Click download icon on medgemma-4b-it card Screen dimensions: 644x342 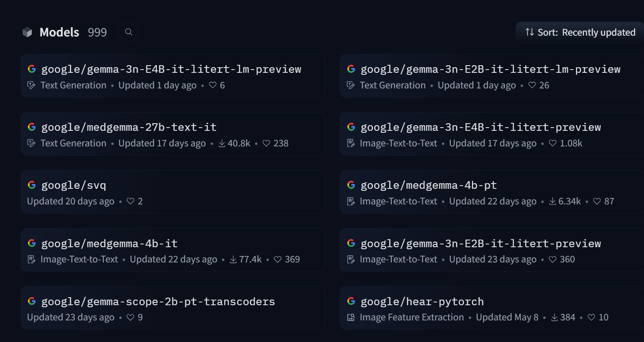click(x=233, y=259)
